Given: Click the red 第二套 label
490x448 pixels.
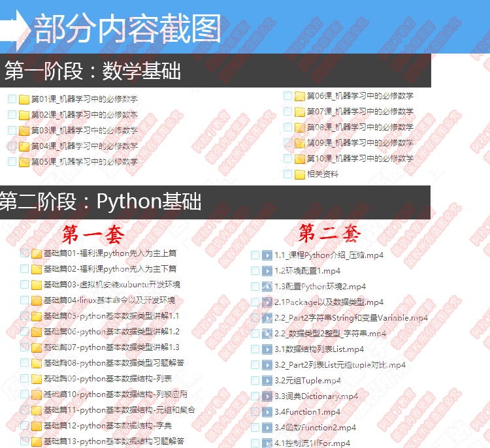Looking at the screenshot, I should [330, 233].
